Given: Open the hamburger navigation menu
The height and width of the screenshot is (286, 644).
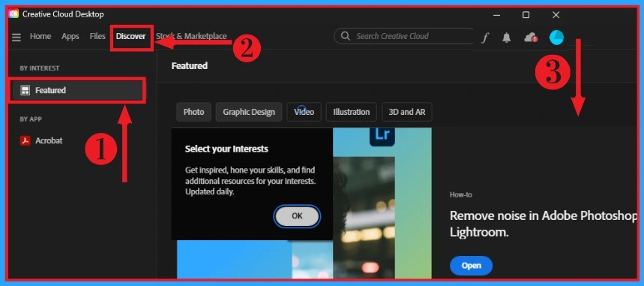Looking at the screenshot, I should [16, 38].
